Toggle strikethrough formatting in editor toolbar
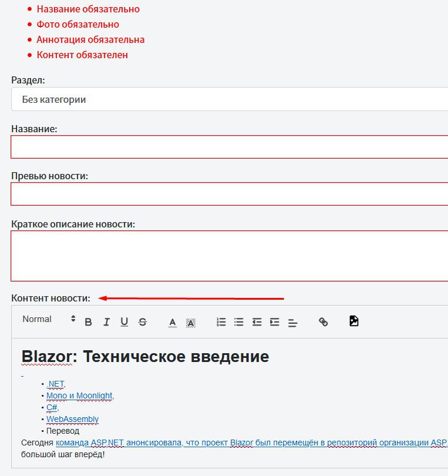Viewport: 448px width, 476px height. [x=142, y=322]
